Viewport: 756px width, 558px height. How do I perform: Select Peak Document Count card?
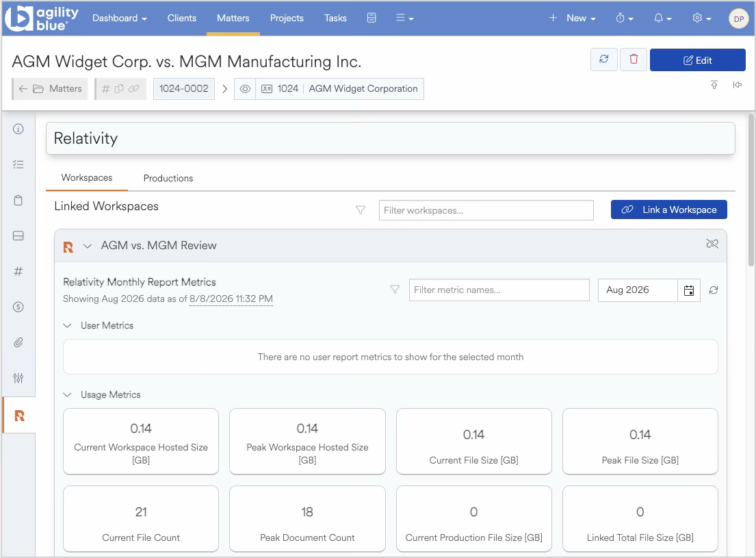pyautogui.click(x=307, y=518)
